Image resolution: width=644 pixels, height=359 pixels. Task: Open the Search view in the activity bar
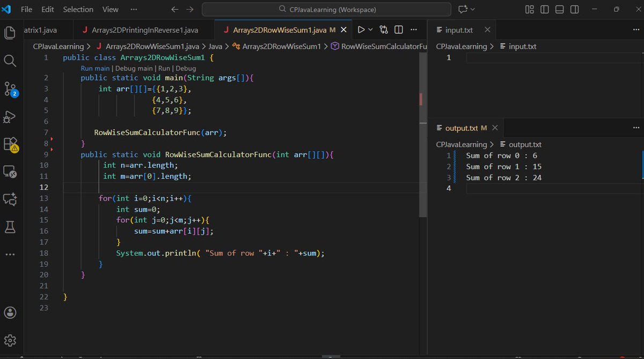[10, 61]
